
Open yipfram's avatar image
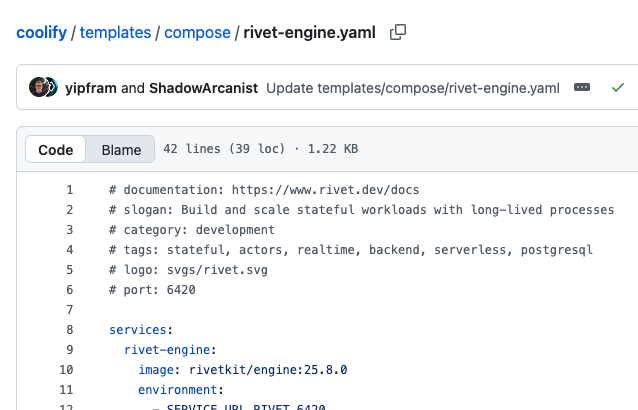coord(39,88)
